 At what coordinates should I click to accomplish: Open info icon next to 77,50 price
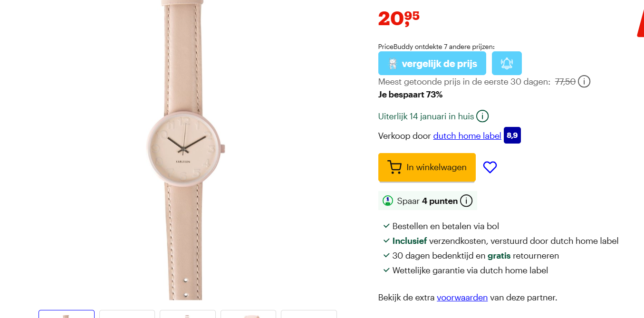pos(584,82)
